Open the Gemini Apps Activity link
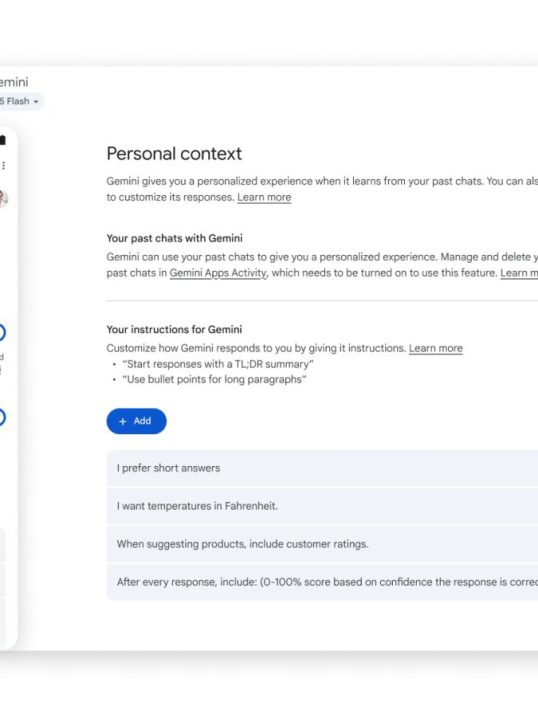This screenshot has width=538, height=717. pos(218,273)
